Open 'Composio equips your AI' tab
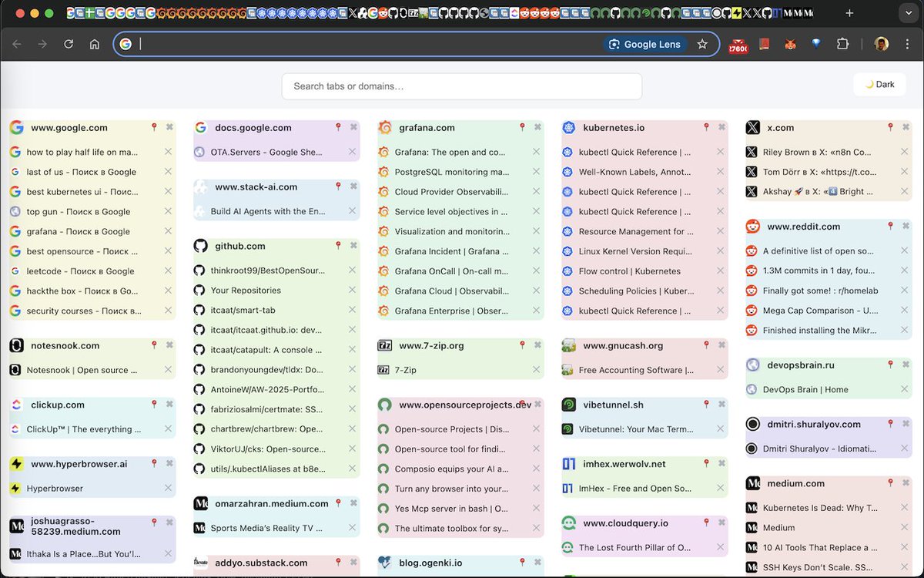 (452, 469)
